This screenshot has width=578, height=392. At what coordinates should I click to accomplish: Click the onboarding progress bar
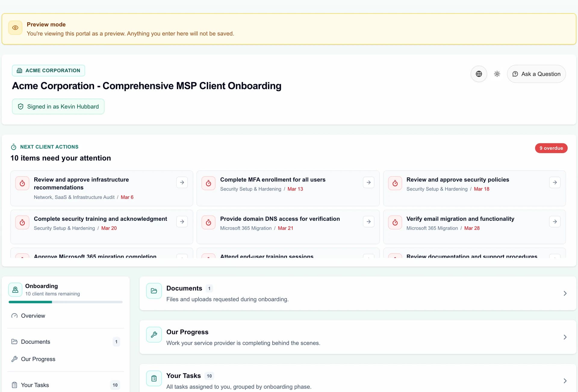[x=66, y=302]
